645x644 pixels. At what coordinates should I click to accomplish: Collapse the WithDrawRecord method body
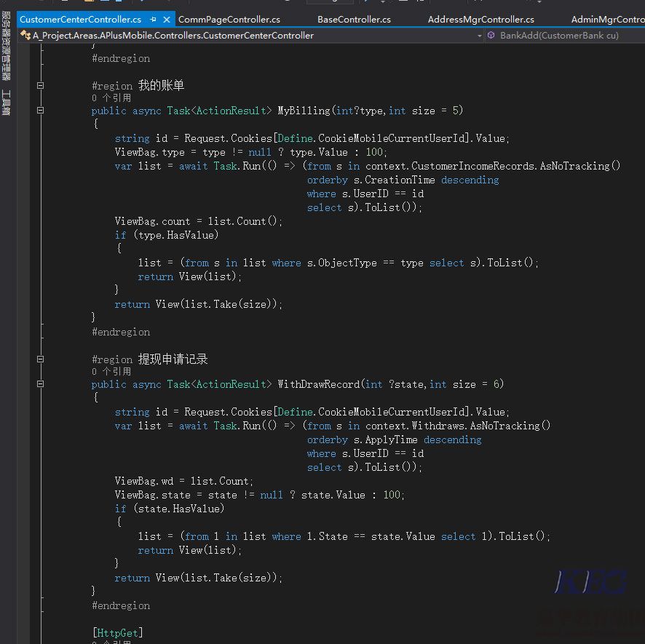[40, 383]
